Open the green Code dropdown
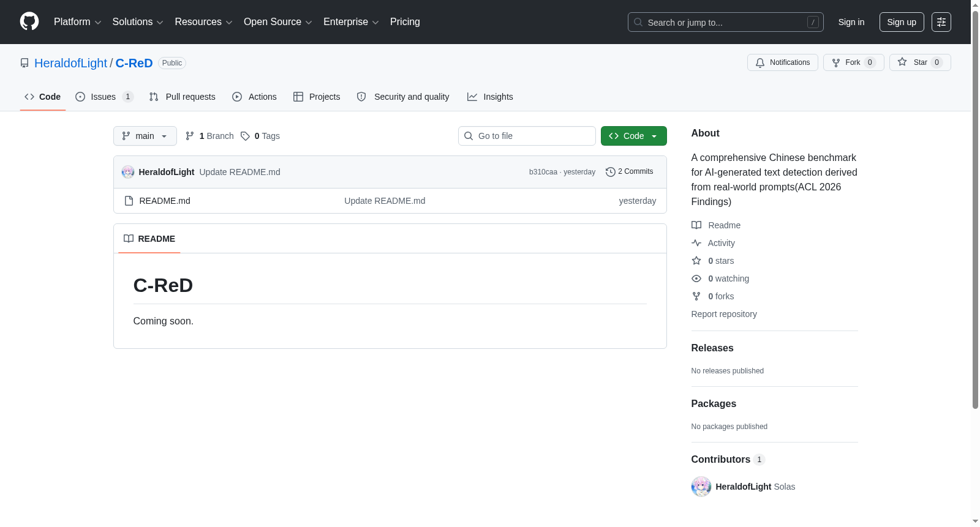 (x=634, y=136)
